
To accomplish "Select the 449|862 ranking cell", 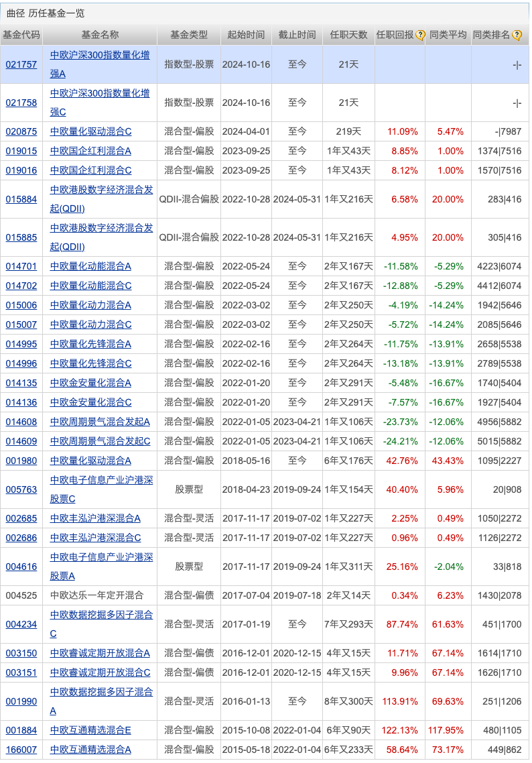I will pos(505,750).
